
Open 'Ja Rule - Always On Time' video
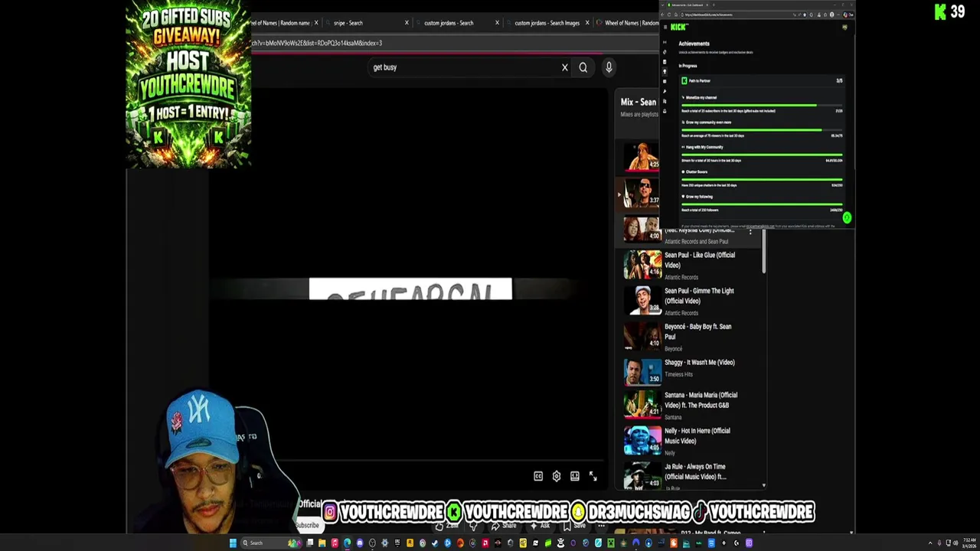point(694,471)
